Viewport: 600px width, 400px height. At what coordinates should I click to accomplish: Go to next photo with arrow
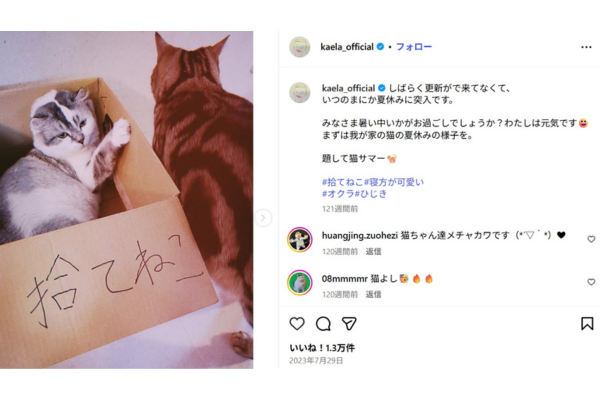point(263,218)
